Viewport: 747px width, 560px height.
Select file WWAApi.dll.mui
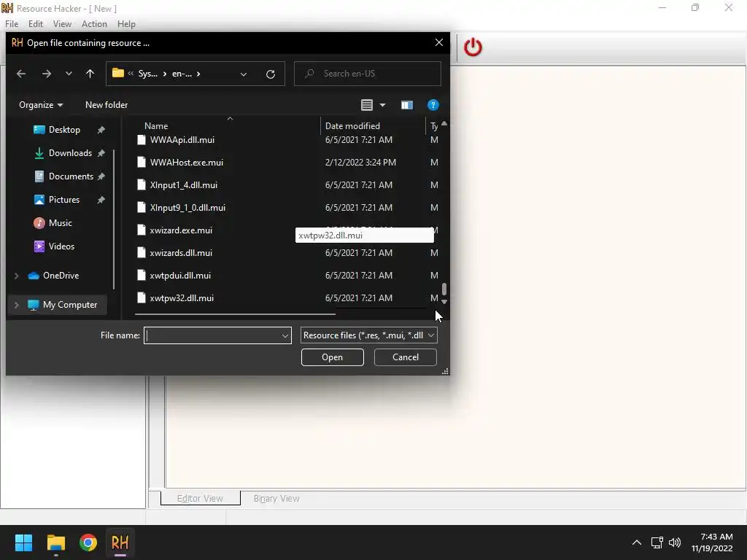point(182,139)
